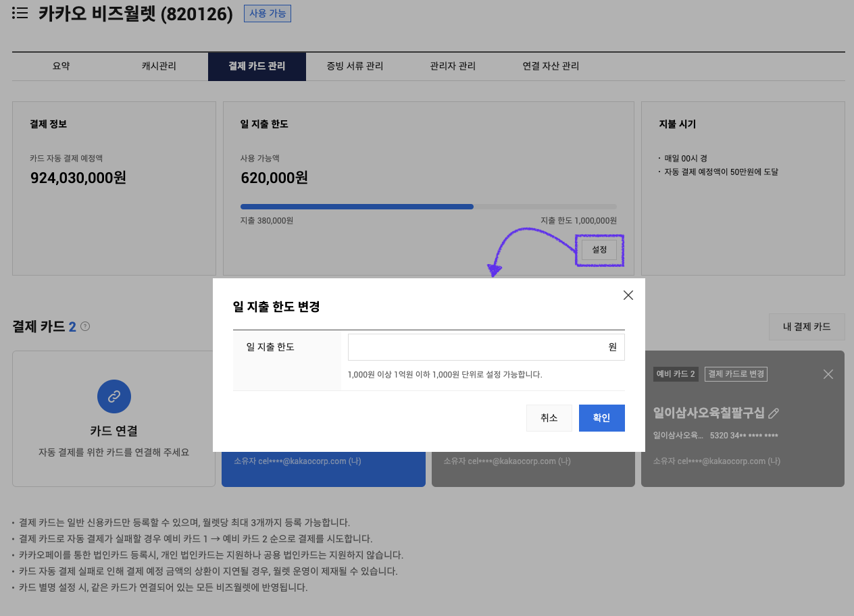Click 결제 카드로 변경 on backup card
The height and width of the screenshot is (616, 854).
click(736, 374)
